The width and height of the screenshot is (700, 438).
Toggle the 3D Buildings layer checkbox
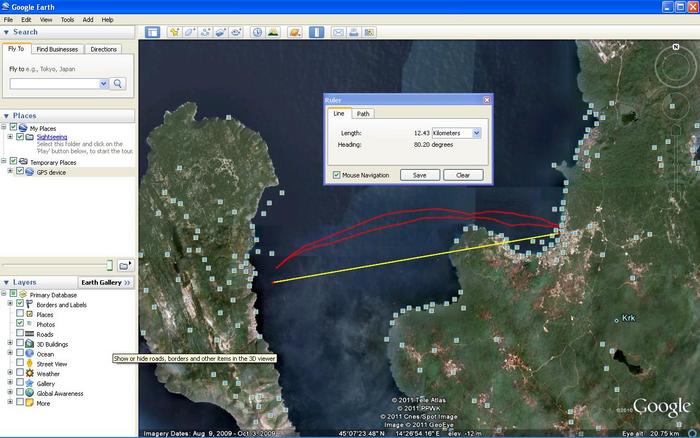click(20, 344)
